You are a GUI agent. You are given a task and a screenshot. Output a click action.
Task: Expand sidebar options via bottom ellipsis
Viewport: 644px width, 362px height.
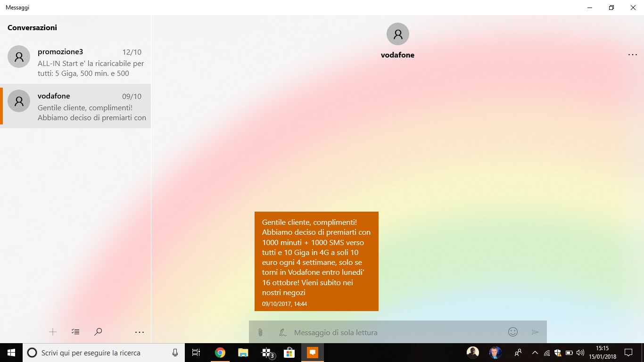pos(139,332)
